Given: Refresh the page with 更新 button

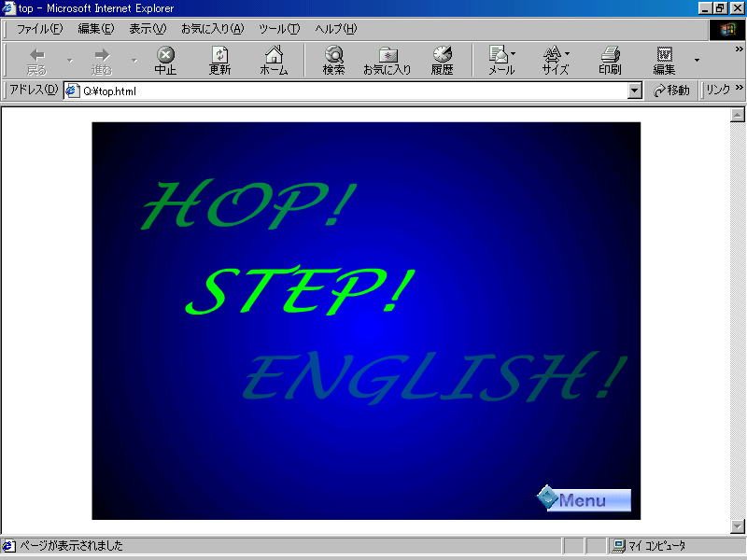Looking at the screenshot, I should point(219,61).
